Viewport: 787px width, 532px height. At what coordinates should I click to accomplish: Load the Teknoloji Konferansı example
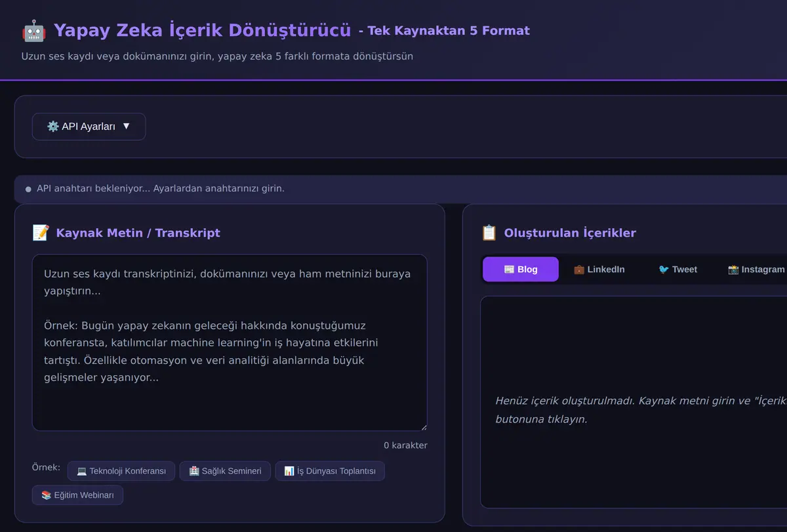[x=121, y=471]
